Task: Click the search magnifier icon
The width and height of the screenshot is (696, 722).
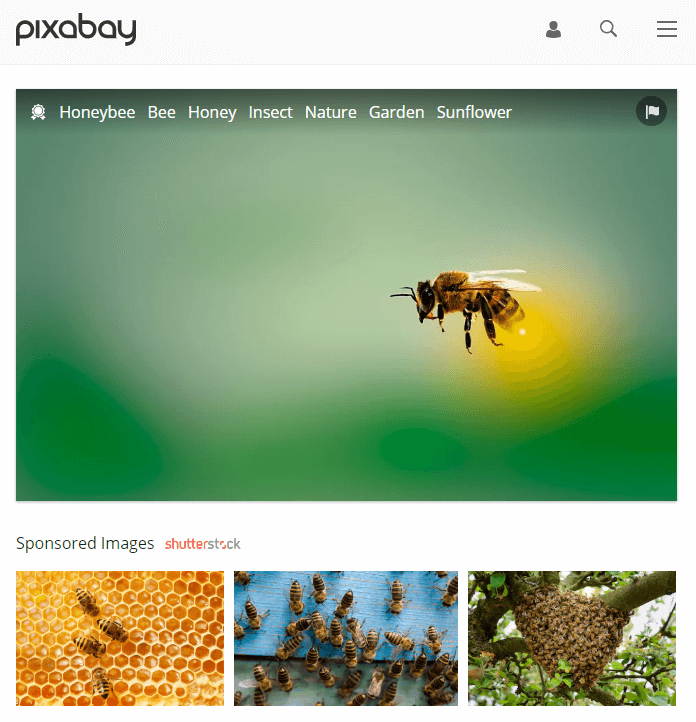Action: (608, 29)
